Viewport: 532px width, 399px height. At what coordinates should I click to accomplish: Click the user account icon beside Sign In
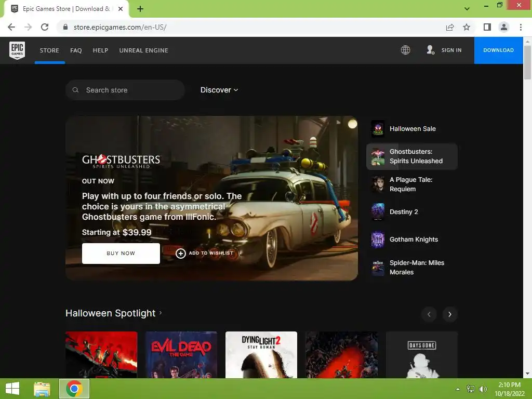coord(430,50)
